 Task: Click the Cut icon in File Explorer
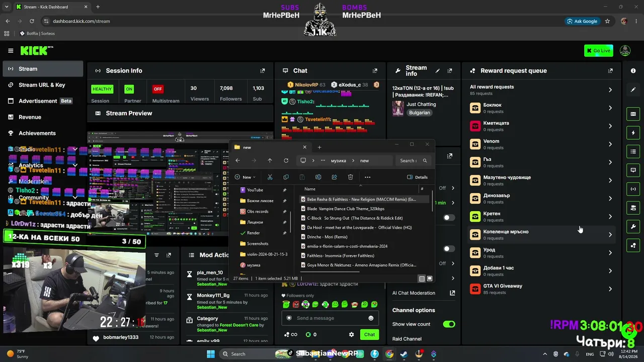[270, 177]
